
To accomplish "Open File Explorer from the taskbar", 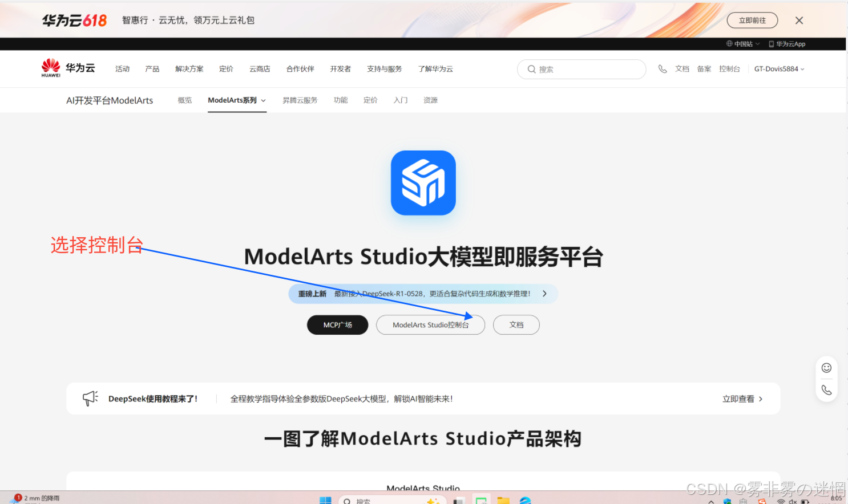I will point(503,501).
